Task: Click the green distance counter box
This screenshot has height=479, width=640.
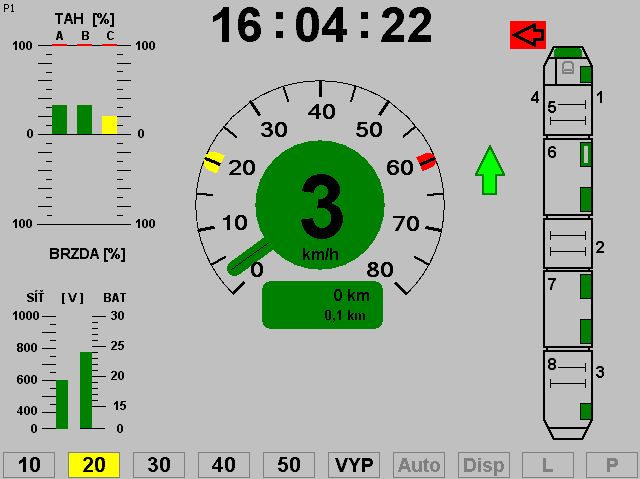Action: 322,305
